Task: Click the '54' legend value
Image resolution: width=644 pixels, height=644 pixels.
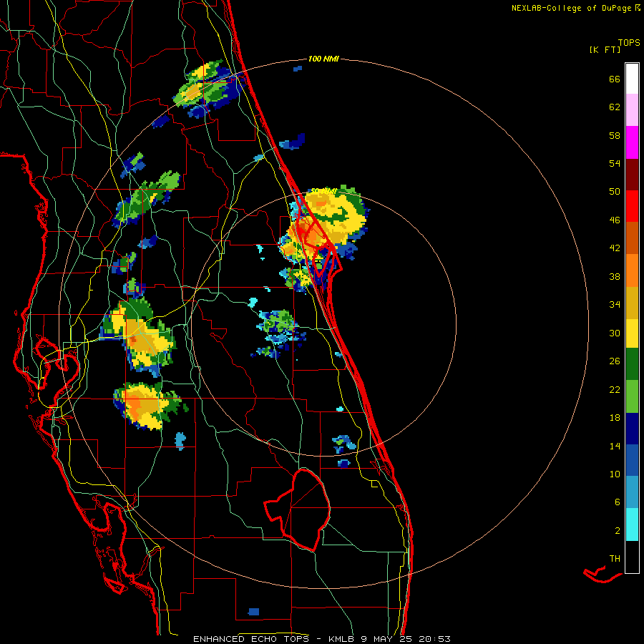Action: pyautogui.click(x=615, y=163)
